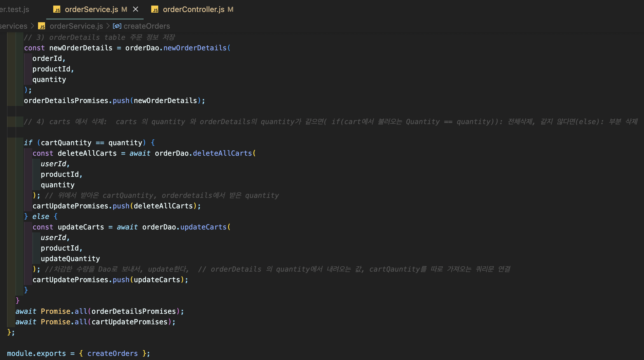The width and height of the screenshot is (644, 360).
Task: Click chevron after services in breadcrumb
Action: [x=32, y=26]
